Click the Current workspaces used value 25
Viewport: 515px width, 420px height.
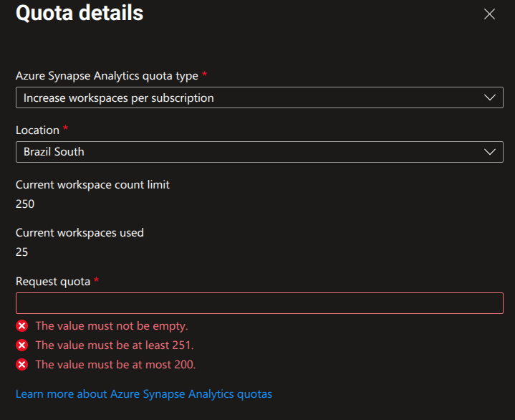[x=21, y=252]
